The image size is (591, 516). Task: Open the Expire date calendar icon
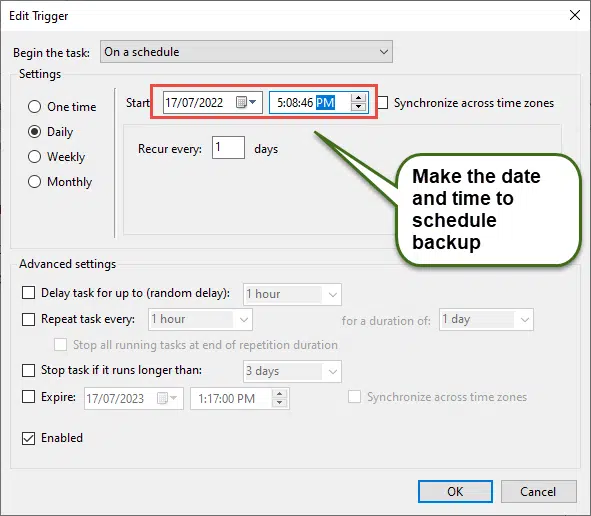(x=167, y=398)
